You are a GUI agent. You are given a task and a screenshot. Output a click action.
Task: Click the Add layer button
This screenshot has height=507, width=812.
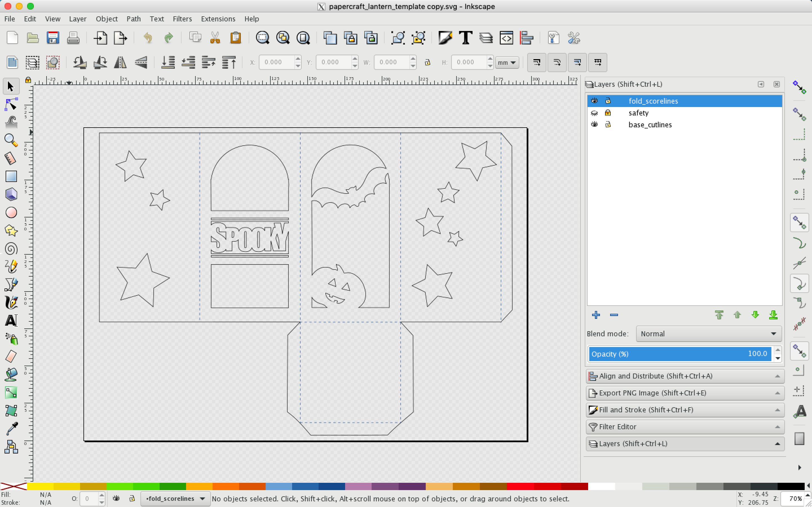pyautogui.click(x=595, y=314)
